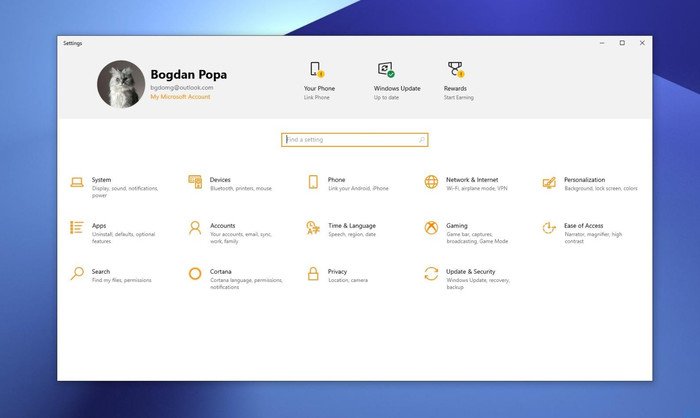
Task: Click the cat profile picture
Action: tap(121, 84)
